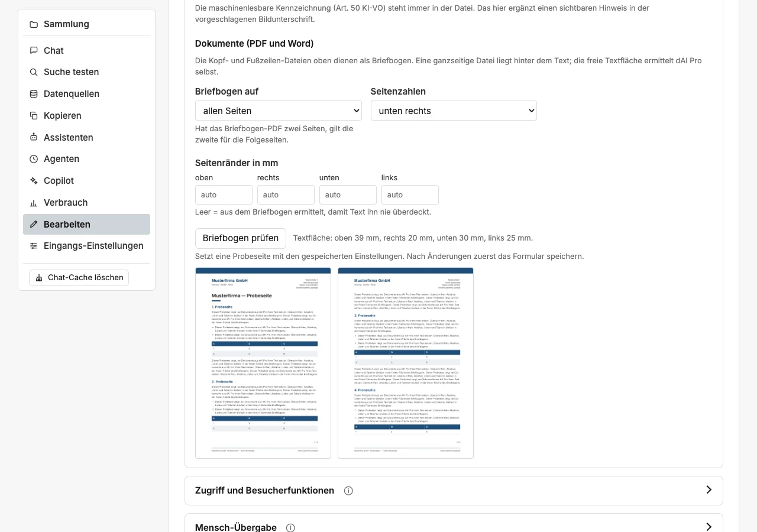
Task: Open the Briefbogen auf dropdown
Action: pyautogui.click(x=279, y=111)
